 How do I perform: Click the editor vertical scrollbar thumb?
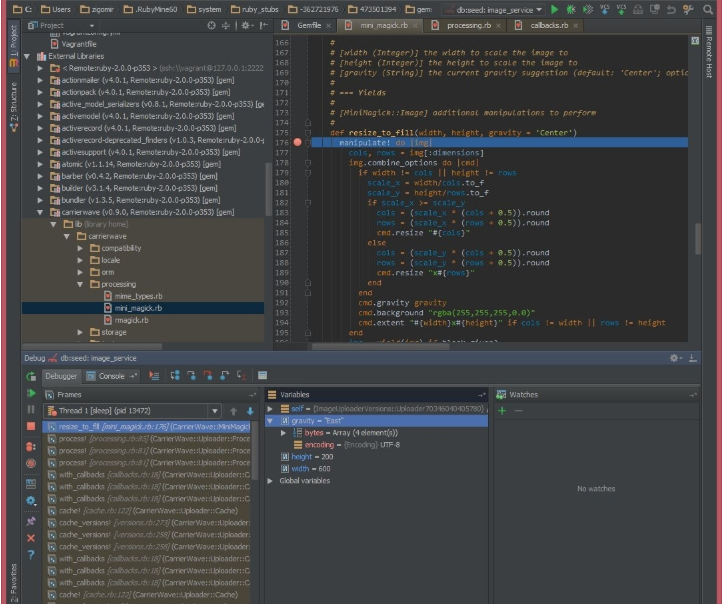(697, 240)
